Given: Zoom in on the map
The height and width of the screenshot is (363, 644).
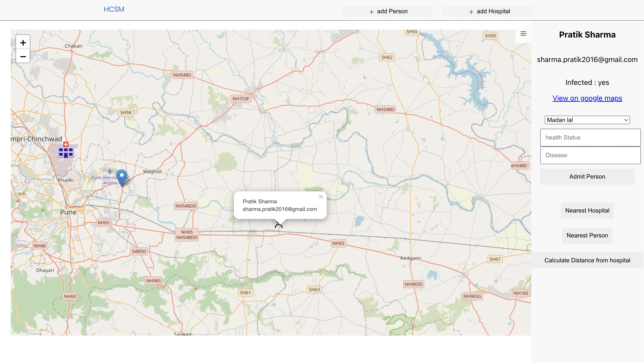Looking at the screenshot, I should 23,43.
